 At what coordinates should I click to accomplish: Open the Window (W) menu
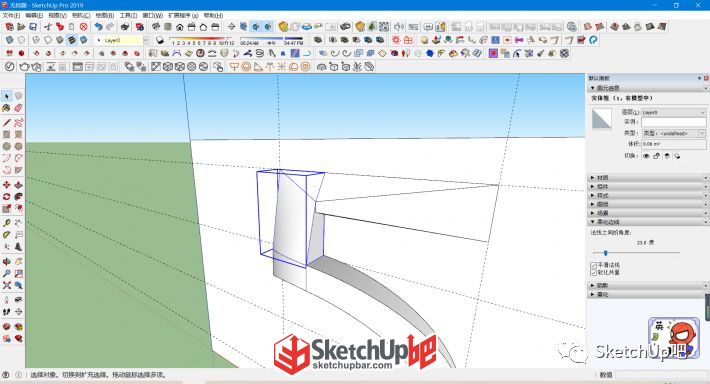[153, 15]
